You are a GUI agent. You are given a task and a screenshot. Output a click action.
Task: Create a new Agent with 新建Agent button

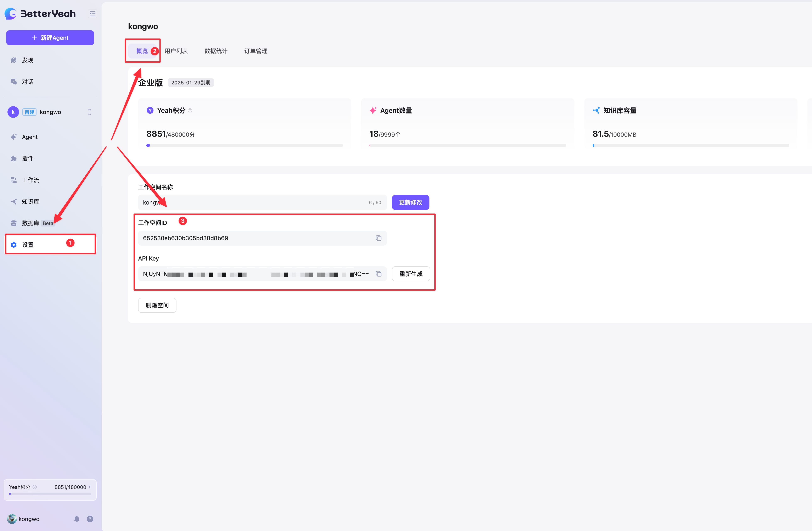point(50,38)
